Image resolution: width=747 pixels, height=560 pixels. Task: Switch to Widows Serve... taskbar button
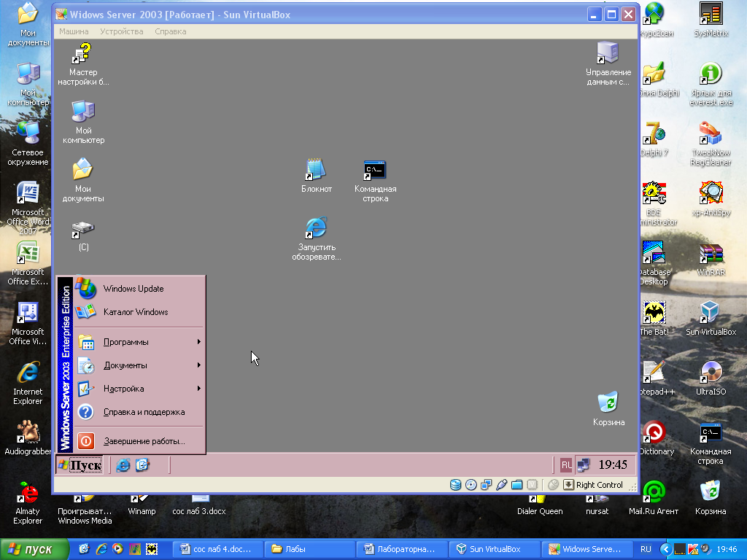(587, 549)
